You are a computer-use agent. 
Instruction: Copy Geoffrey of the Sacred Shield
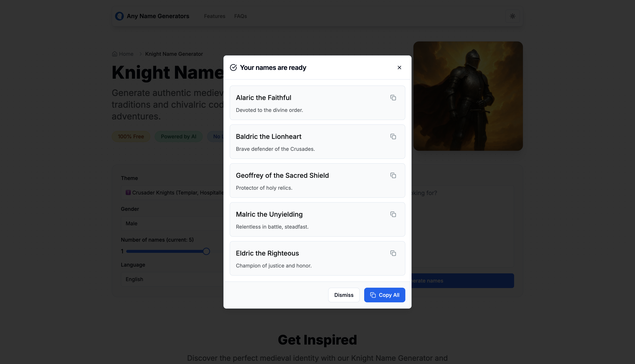tap(393, 176)
